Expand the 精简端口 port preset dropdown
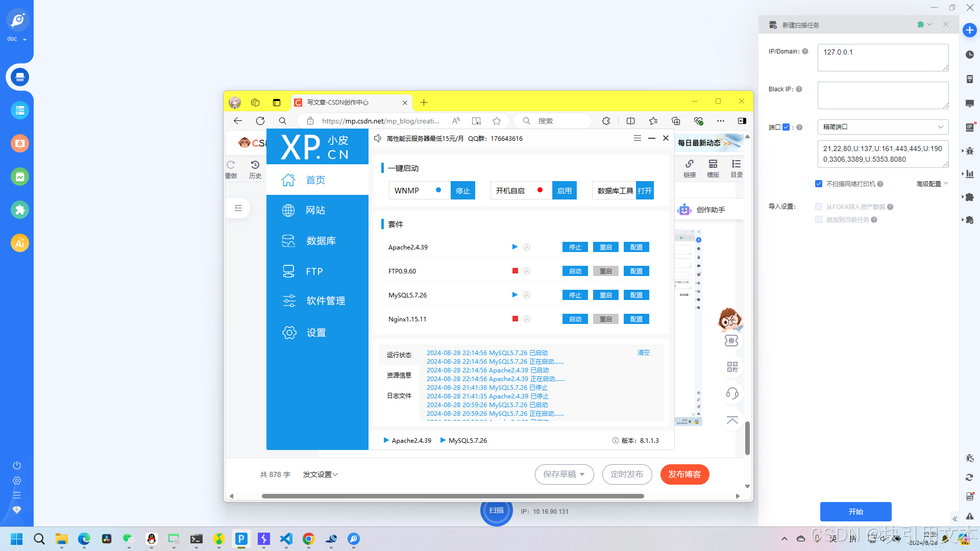The height and width of the screenshot is (551, 980). [x=883, y=127]
